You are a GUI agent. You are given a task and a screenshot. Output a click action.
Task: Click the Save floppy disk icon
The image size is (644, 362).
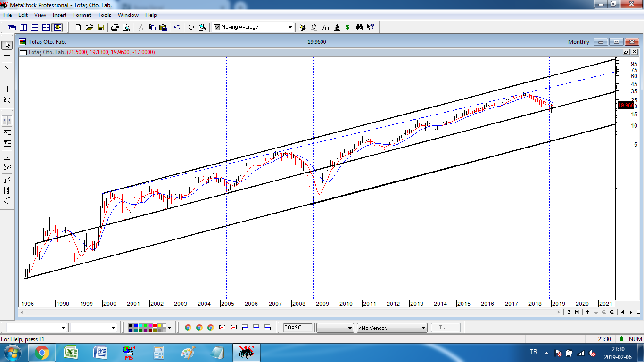pos(101,27)
